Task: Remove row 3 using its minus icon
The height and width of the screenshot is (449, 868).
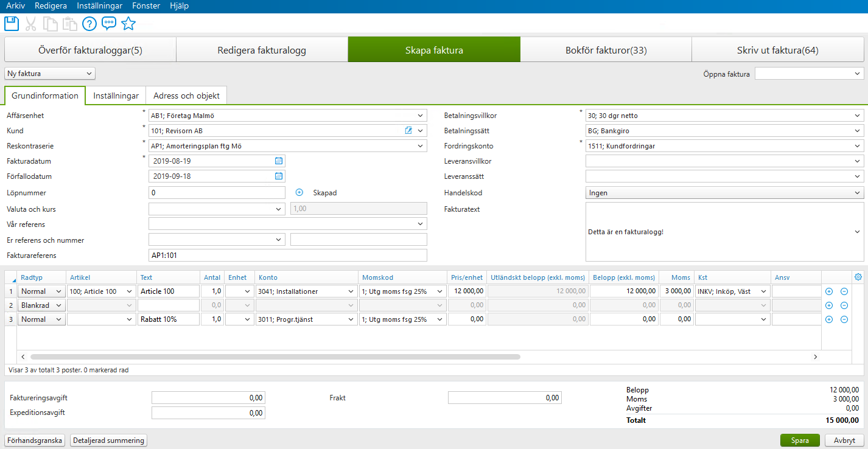Action: [844, 319]
